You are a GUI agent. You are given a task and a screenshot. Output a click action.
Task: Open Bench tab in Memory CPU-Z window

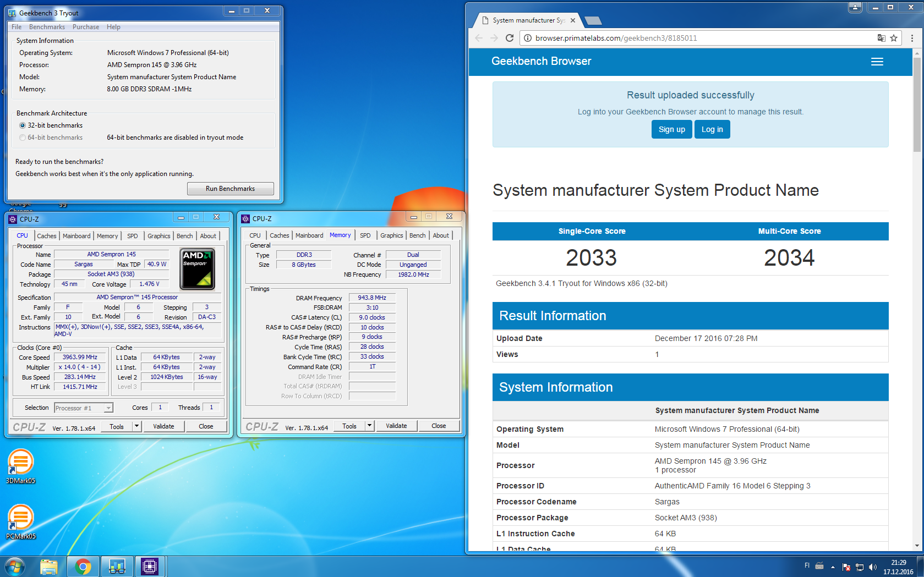pos(418,235)
